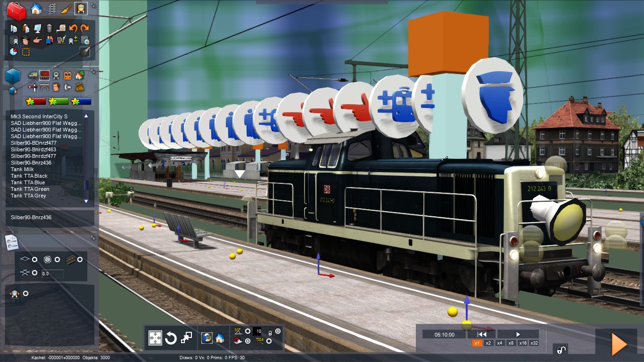This screenshot has width=644, height=362.
Task: Toggle the radio next to the road segment icon
Action: (80, 259)
